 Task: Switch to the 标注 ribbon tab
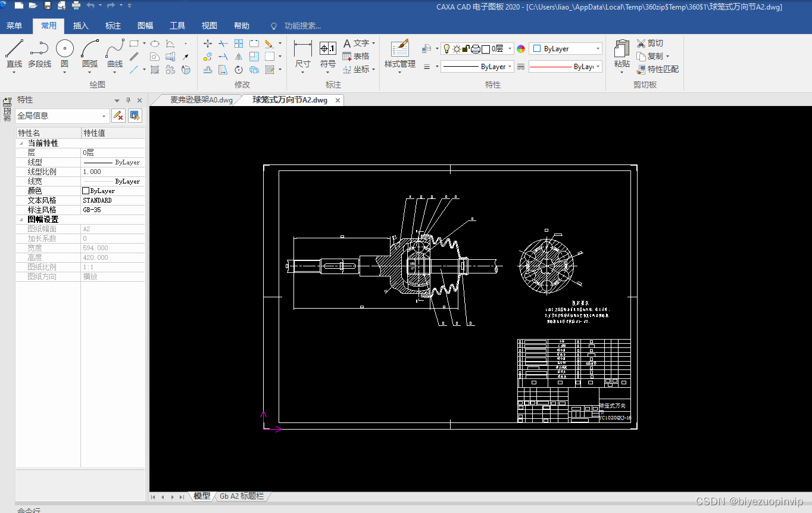click(113, 26)
